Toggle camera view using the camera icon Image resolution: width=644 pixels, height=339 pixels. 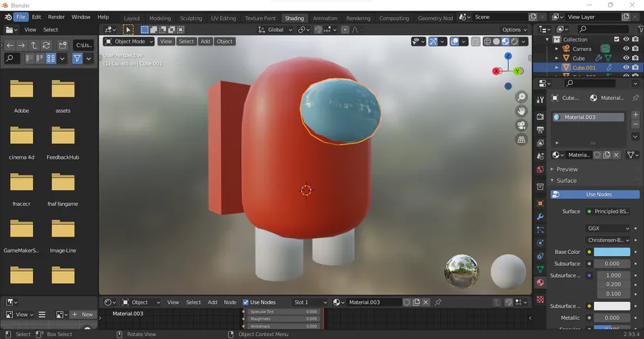point(522,125)
